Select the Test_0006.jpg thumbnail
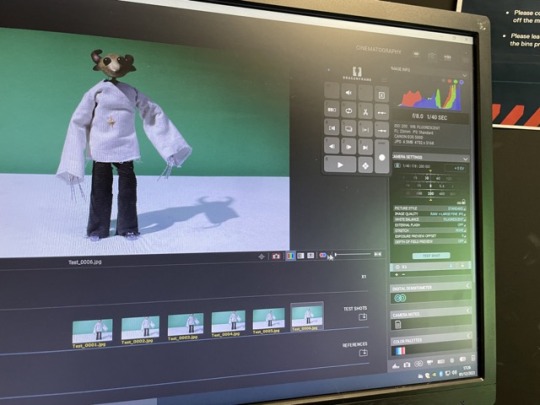This screenshot has height=405, width=540. 307,316
